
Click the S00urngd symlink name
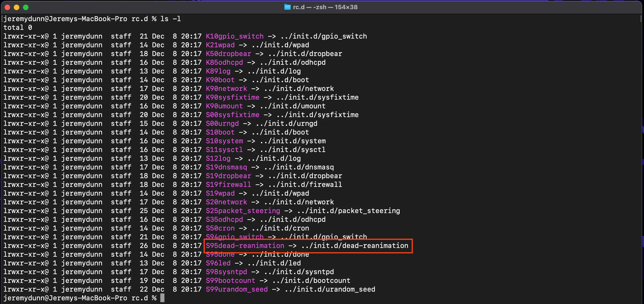pyautogui.click(x=222, y=124)
